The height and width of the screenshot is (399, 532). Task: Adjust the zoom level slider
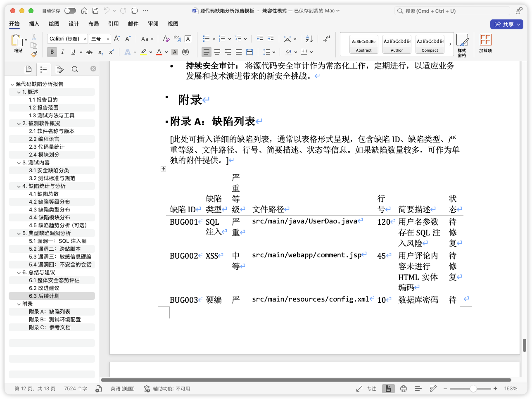click(x=473, y=389)
